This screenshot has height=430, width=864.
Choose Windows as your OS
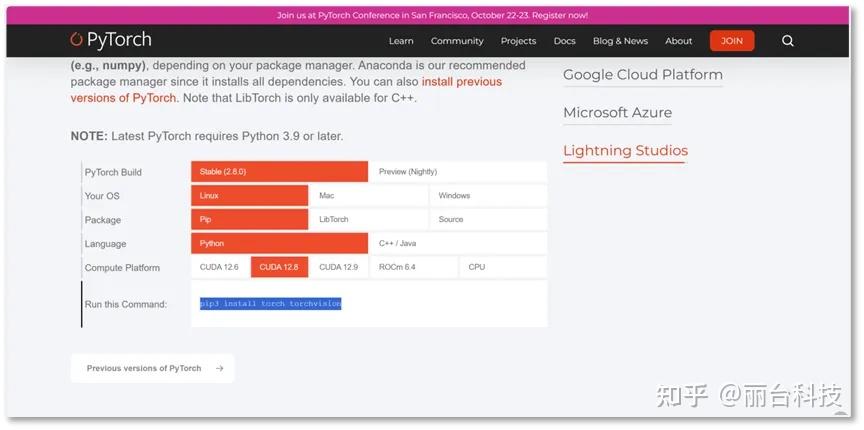coord(488,196)
